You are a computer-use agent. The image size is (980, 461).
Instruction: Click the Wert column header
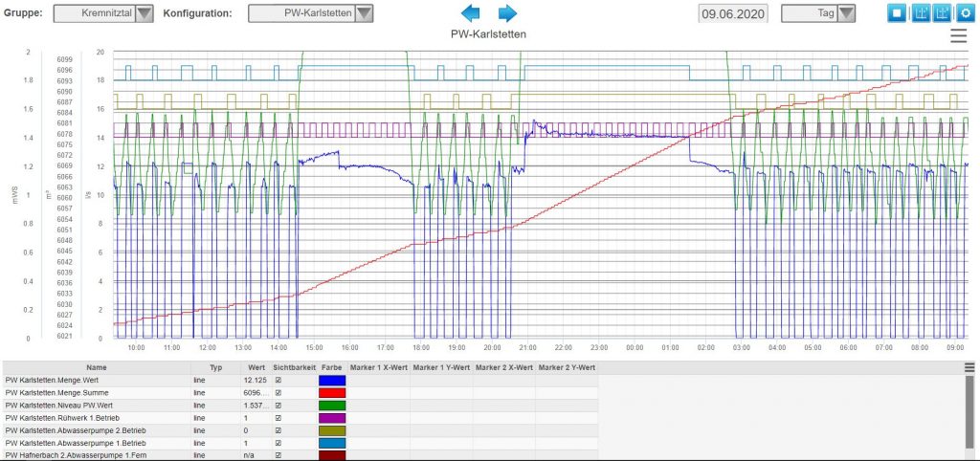pos(256,368)
